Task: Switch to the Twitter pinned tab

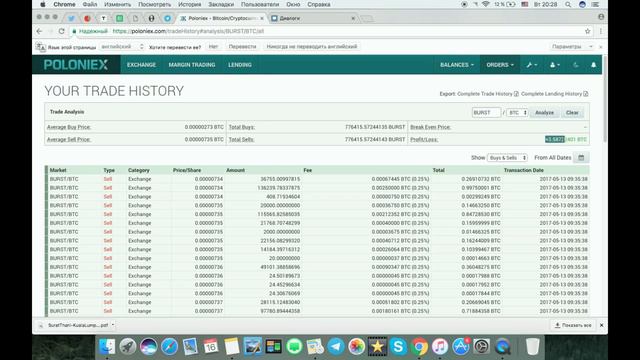Action: click(71, 18)
